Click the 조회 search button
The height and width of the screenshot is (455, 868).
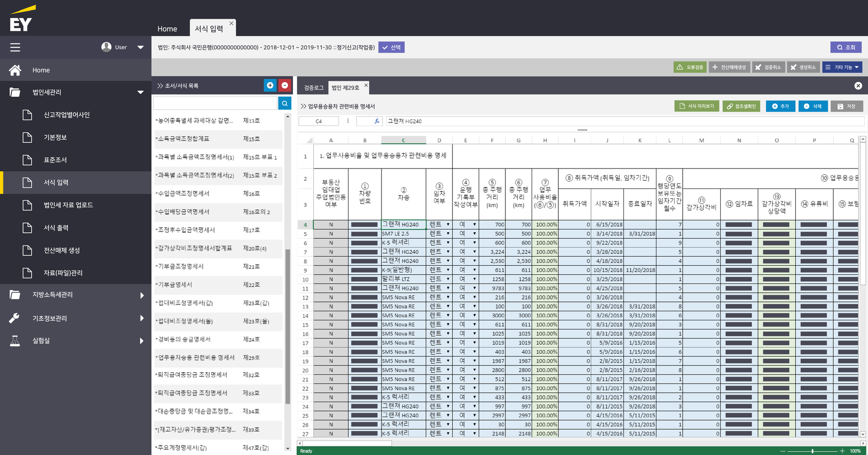[x=846, y=47]
